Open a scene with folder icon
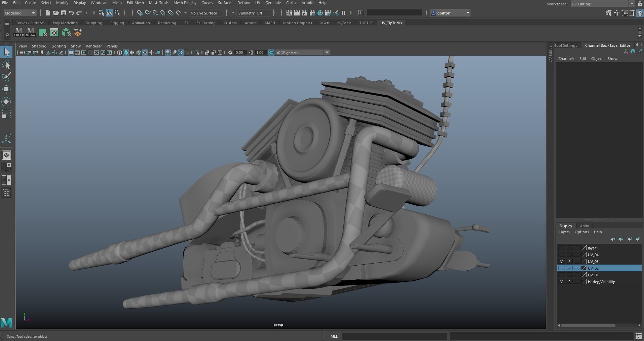The width and height of the screenshot is (644, 341). pos(55,13)
